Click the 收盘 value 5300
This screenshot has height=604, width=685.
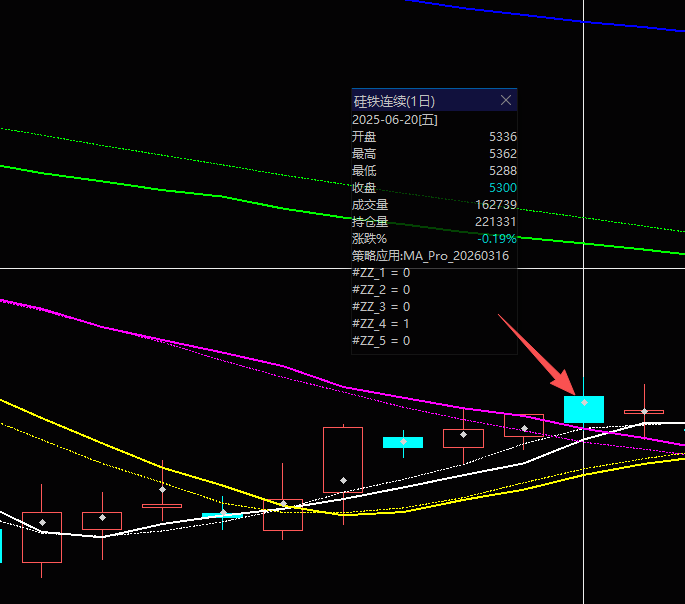(x=502, y=188)
